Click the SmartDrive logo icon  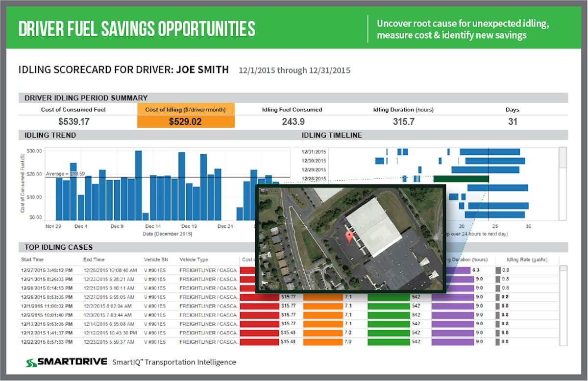(x=32, y=362)
